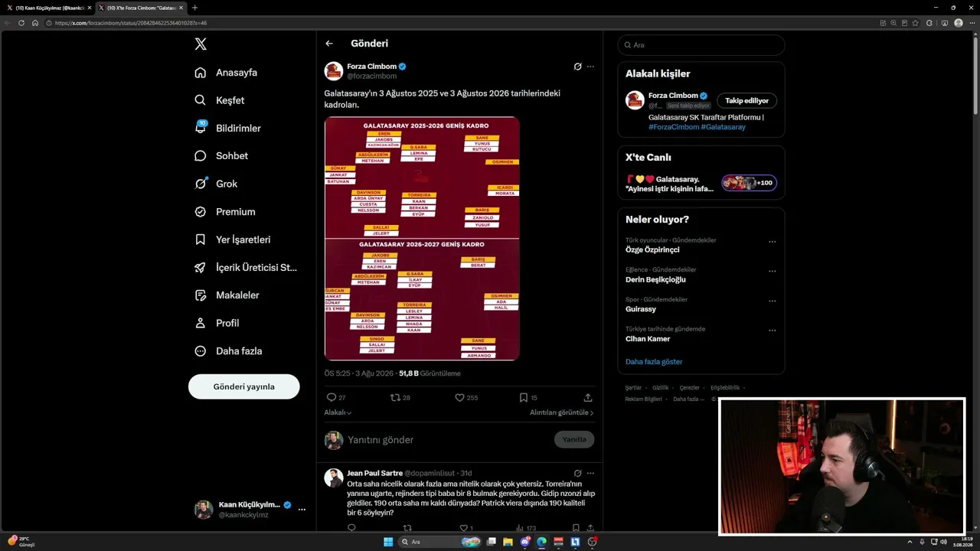This screenshot has height=551, width=980.
Task: Open Sohbet messages
Action: tap(221, 156)
